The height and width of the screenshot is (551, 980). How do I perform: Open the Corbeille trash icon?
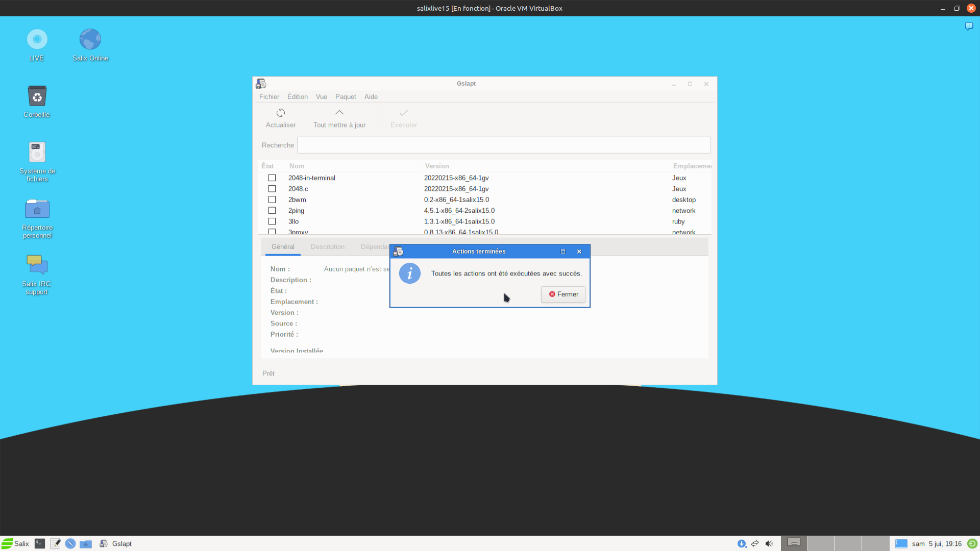click(37, 96)
